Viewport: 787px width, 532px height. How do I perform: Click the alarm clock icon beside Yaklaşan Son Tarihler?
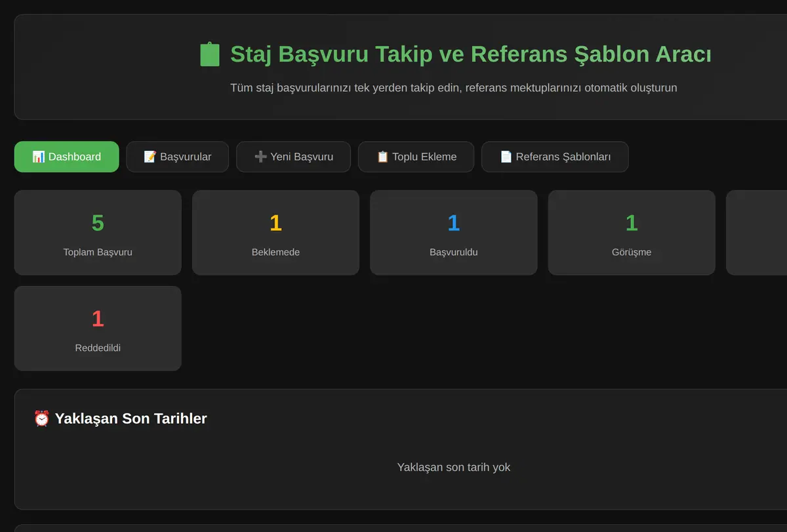(41, 419)
